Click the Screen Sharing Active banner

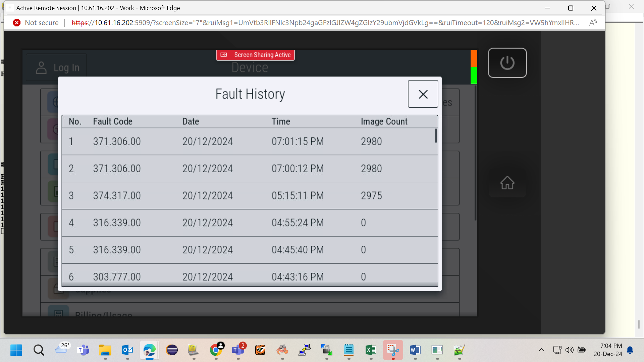(255, 55)
